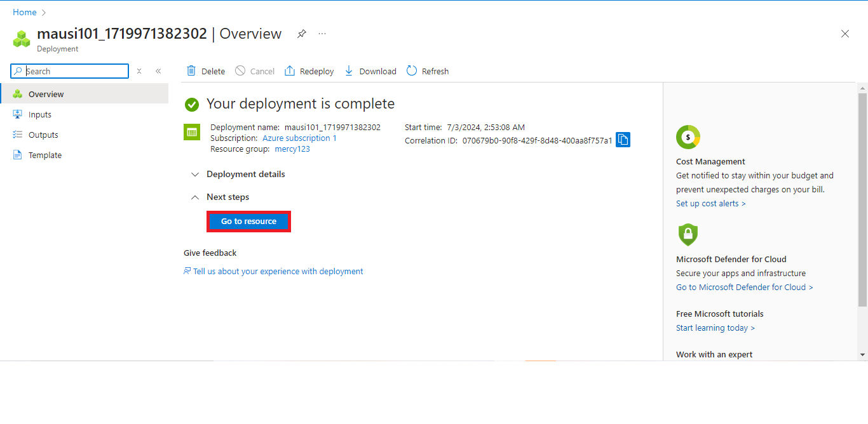868x424 pixels.
Task: Open Outputs in the sidebar
Action: tap(84, 135)
